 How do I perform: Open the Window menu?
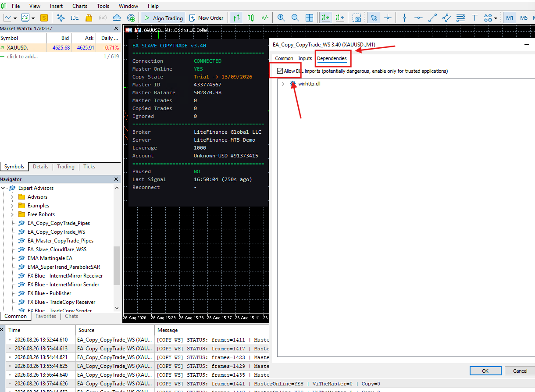(128, 6)
